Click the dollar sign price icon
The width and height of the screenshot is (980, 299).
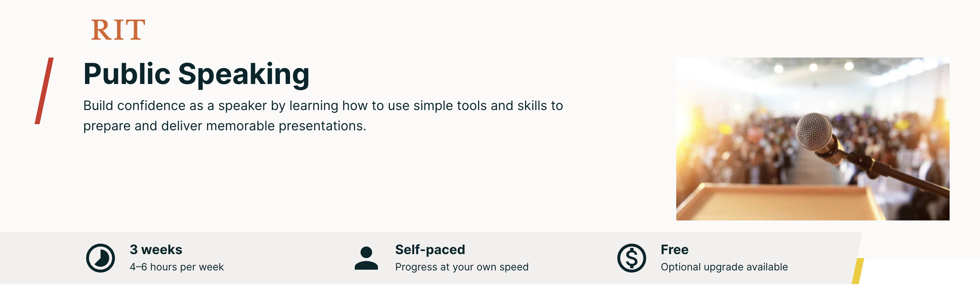[x=631, y=258]
